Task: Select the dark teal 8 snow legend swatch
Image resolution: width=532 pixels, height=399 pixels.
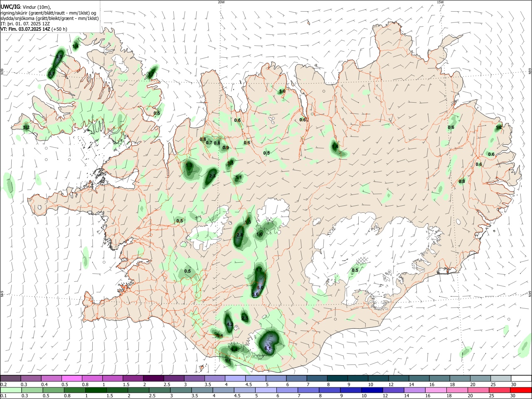Action: pos(337,378)
